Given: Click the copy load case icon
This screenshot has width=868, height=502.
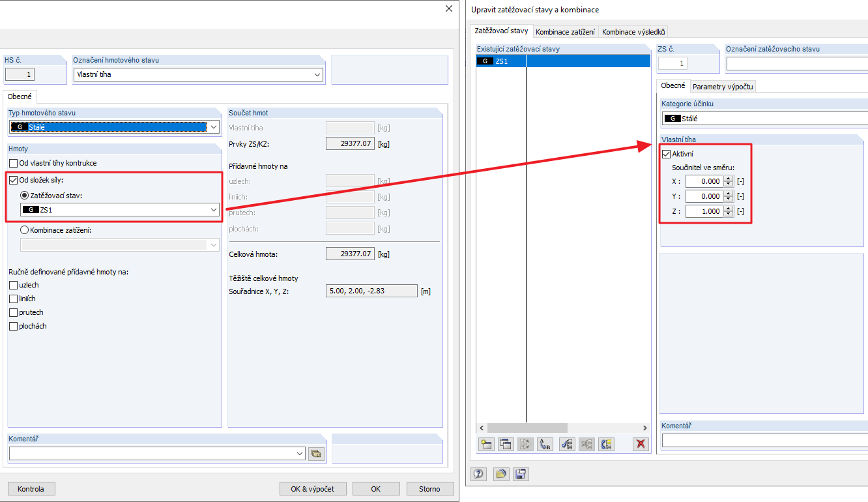Looking at the screenshot, I should 505,444.
